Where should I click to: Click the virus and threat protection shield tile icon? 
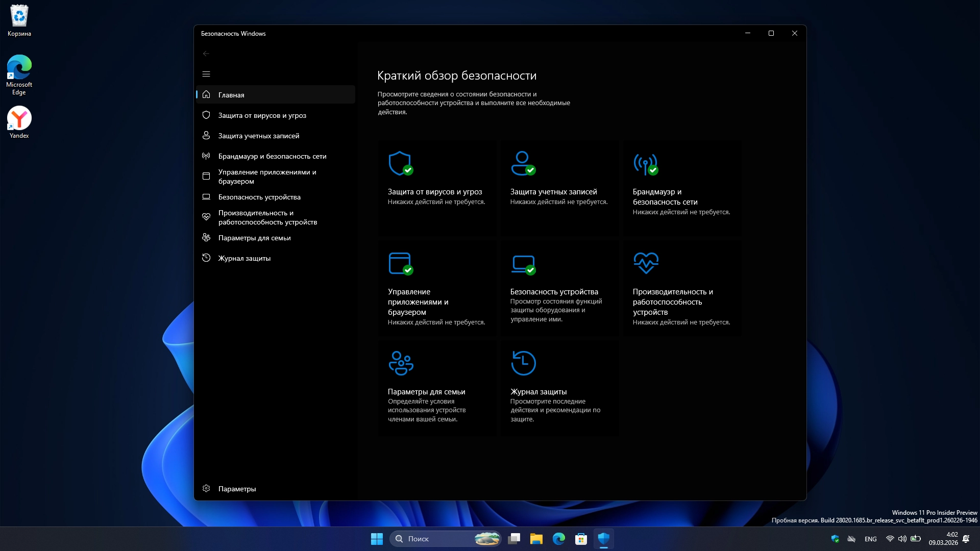400,163
